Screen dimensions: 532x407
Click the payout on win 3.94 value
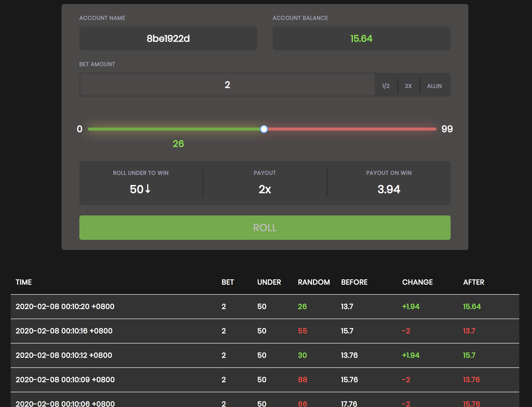pyautogui.click(x=389, y=189)
